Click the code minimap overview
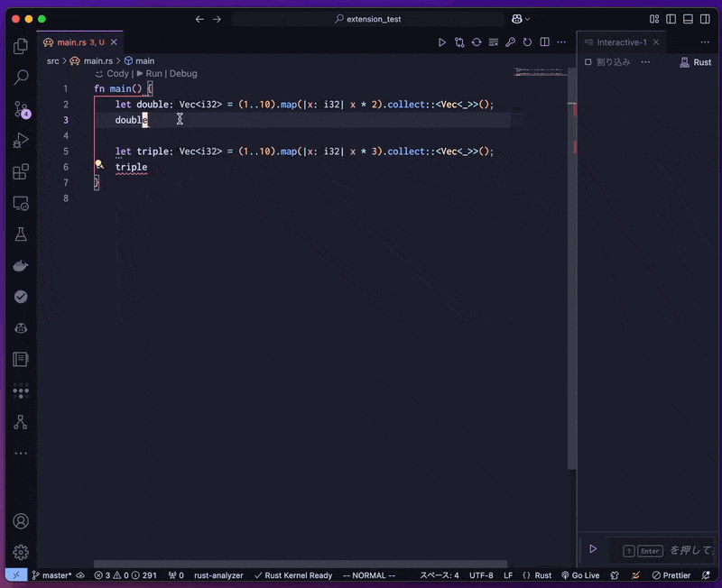 point(540,72)
